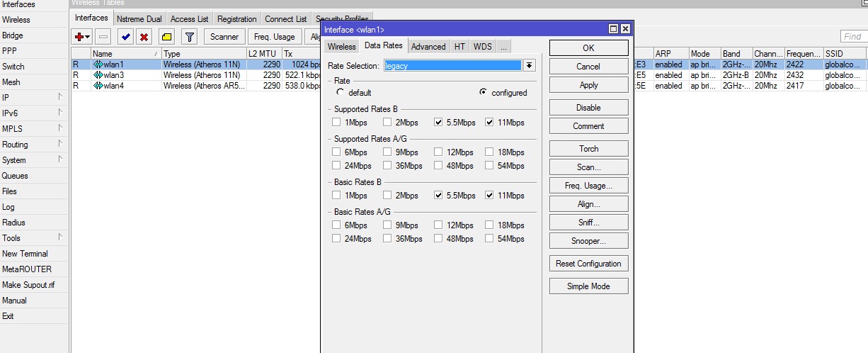Viewport: 868px width, 353px height.
Task: Click the Rate Selection legacy field
Action: tap(452, 65)
